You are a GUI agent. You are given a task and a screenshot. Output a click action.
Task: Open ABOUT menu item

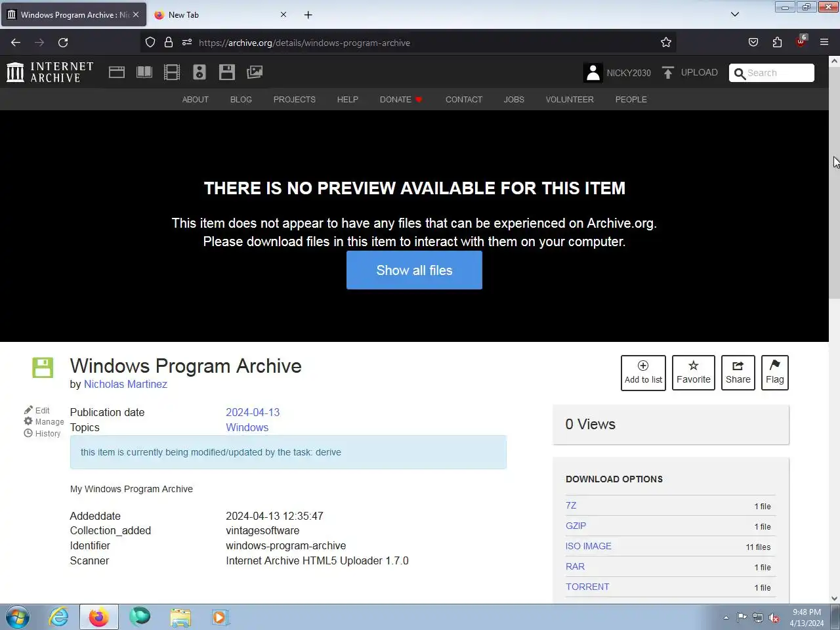point(196,100)
